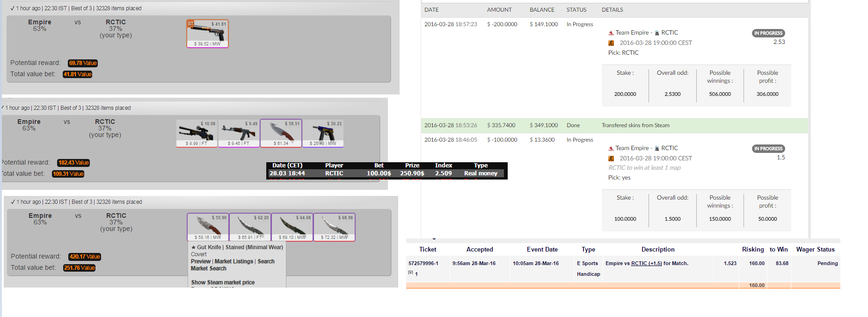Click CS:GO game icon in the 2.53 odds bet
Screen dimensions: 868x317
(x=611, y=43)
